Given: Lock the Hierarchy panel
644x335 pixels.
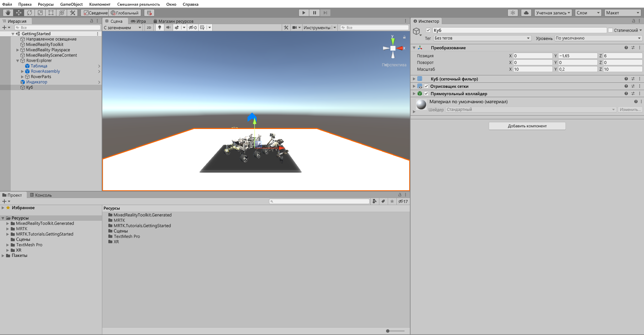Looking at the screenshot, I should pos(92,21).
